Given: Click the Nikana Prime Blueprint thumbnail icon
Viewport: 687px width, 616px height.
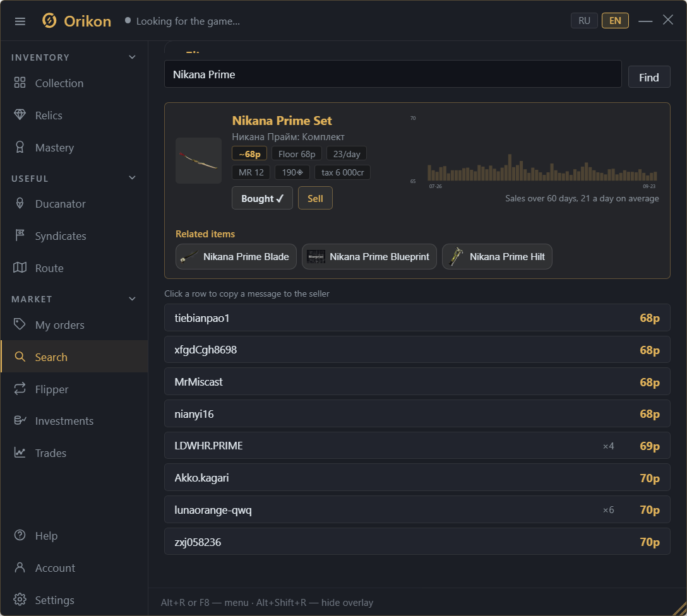Looking at the screenshot, I should point(316,256).
